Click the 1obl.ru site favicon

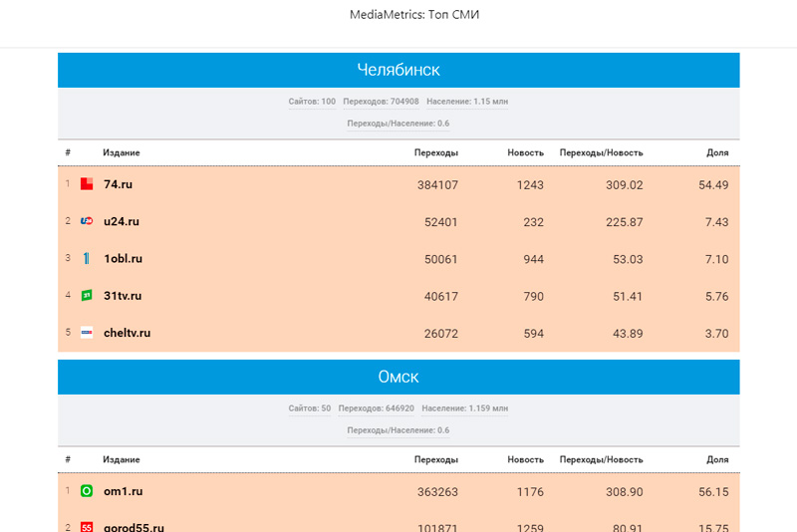pyautogui.click(x=87, y=258)
